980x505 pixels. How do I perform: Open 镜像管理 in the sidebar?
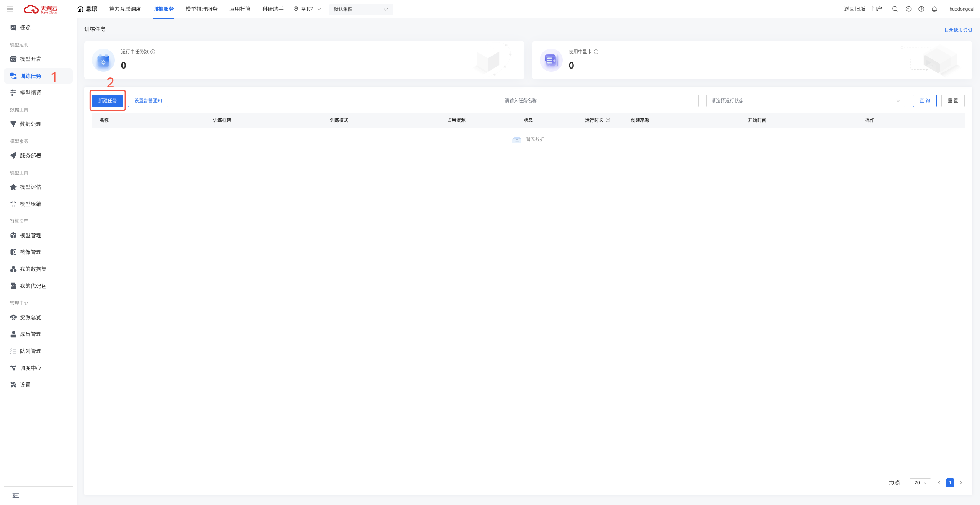(x=31, y=252)
